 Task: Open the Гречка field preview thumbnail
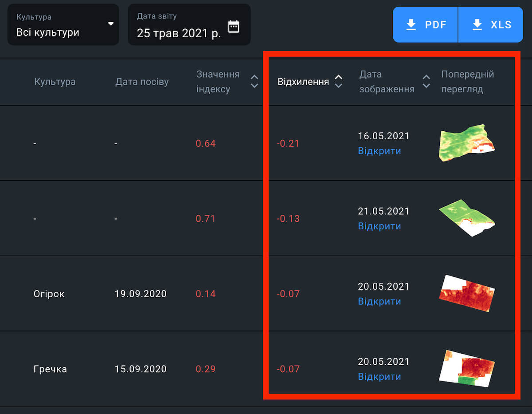[x=466, y=368]
